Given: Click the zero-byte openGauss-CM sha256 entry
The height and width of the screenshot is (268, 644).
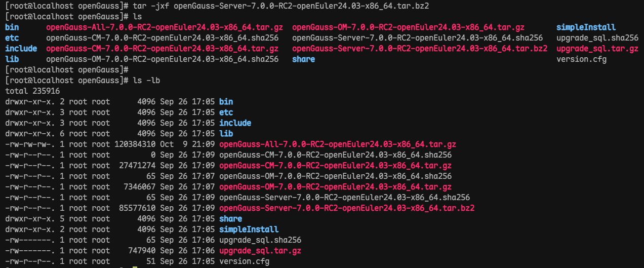Looking at the screenshot, I should [x=335, y=155].
